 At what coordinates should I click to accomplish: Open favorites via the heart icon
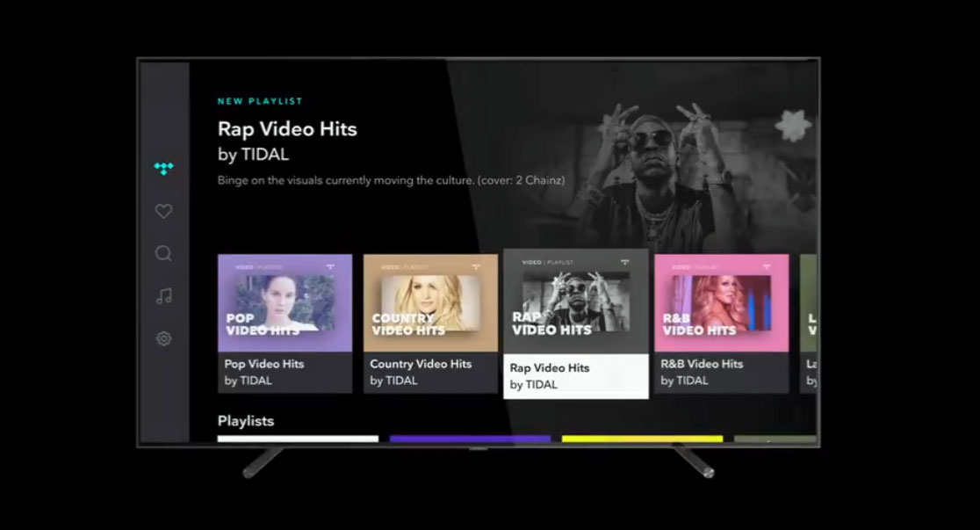tap(163, 211)
